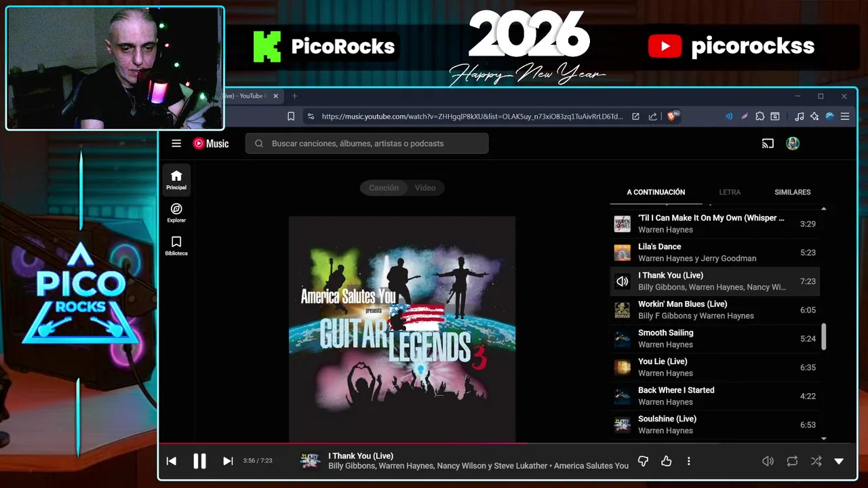Viewport: 868px width, 488px height.
Task: Click open-in-app icon in address bar
Action: [x=635, y=117]
